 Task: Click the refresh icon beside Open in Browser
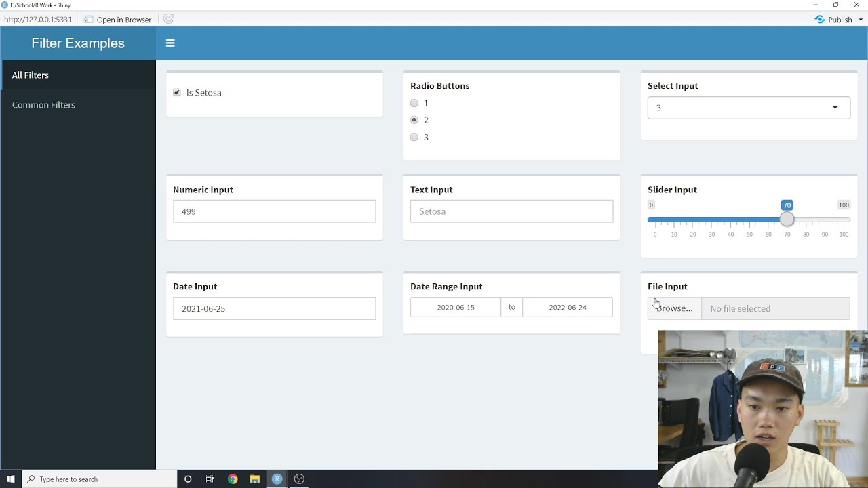168,19
